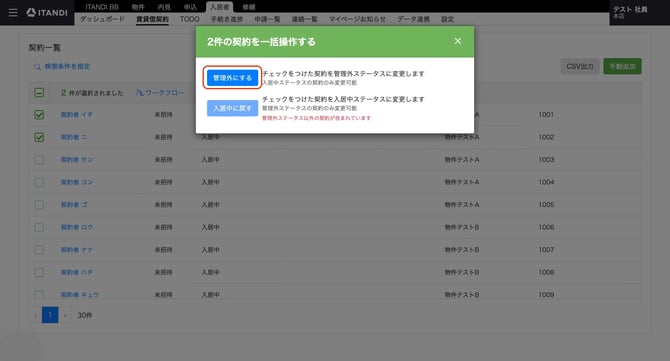
Task: Open contract link 契約者 ハチ
Action: [x=76, y=272]
